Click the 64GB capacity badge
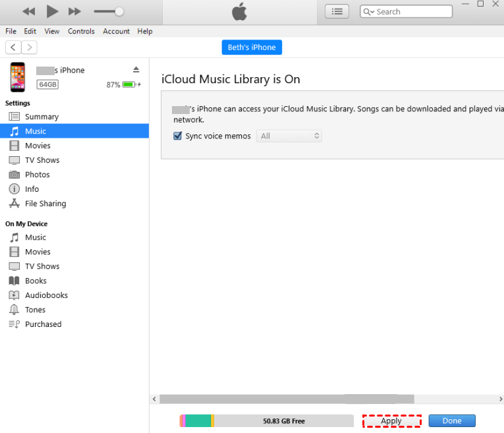Viewport: 504px width, 433px height. 47,84
